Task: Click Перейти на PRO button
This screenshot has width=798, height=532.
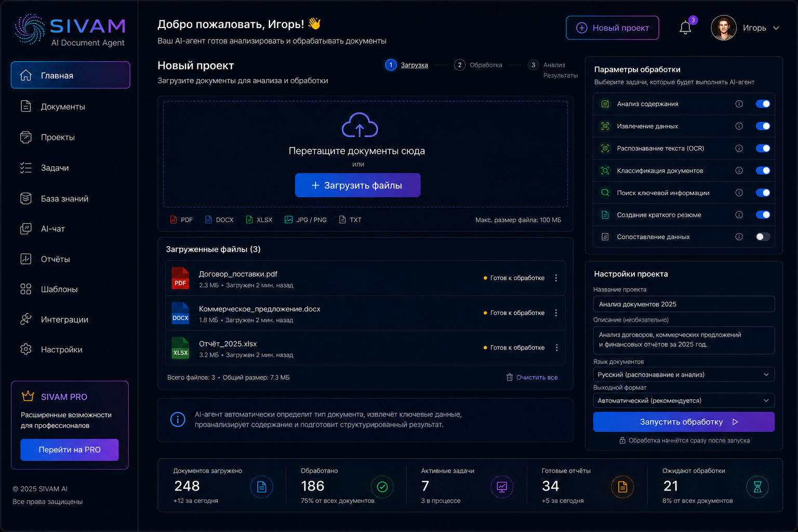Action: click(70, 450)
